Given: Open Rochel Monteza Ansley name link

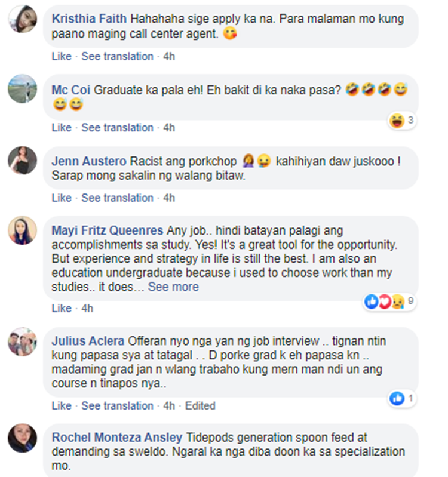Looking at the screenshot, I should tap(117, 438).
